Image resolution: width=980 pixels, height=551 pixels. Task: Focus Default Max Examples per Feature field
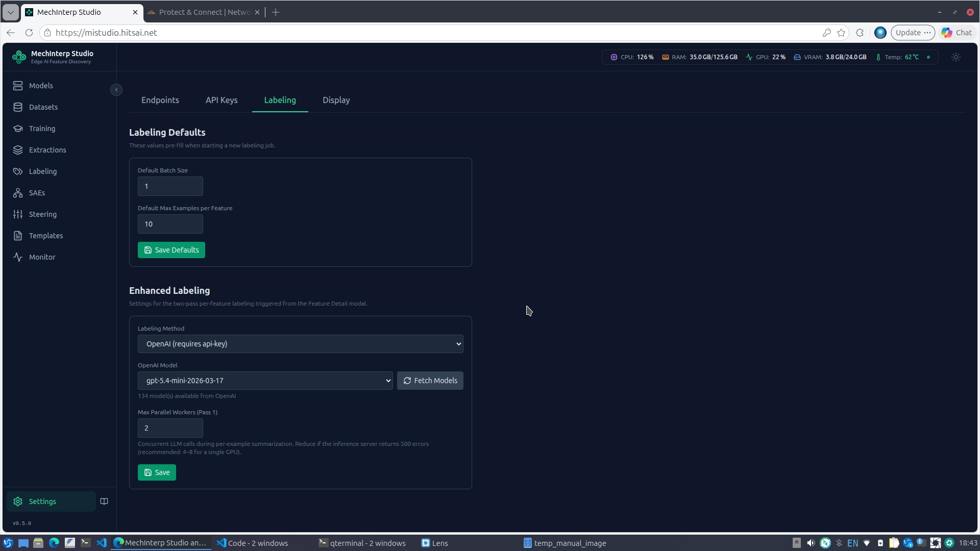tap(170, 224)
